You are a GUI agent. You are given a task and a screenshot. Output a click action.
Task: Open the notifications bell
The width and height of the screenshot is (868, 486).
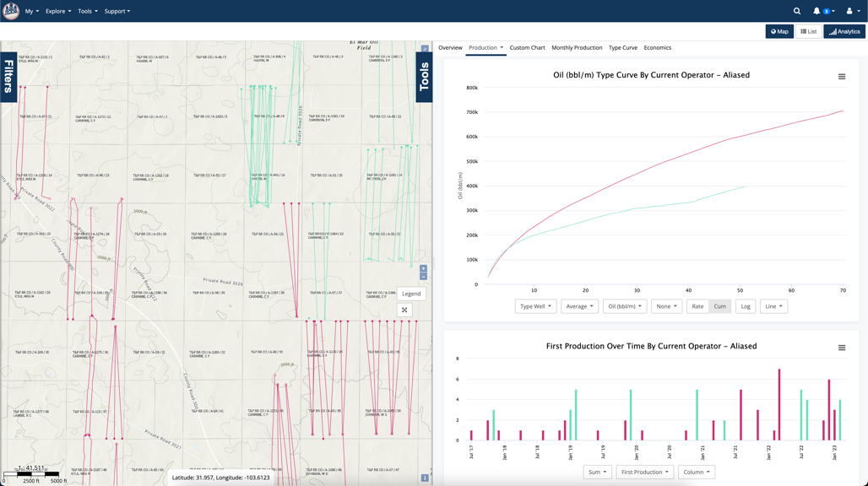816,11
